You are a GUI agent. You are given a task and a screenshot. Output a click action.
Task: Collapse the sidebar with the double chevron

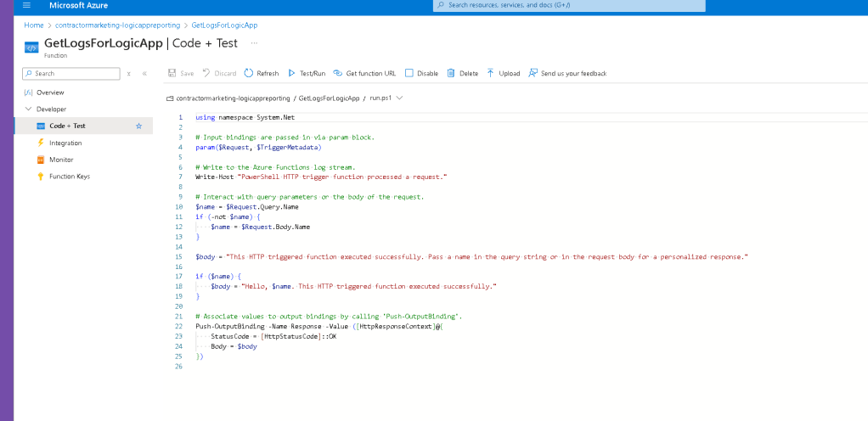pos(144,74)
